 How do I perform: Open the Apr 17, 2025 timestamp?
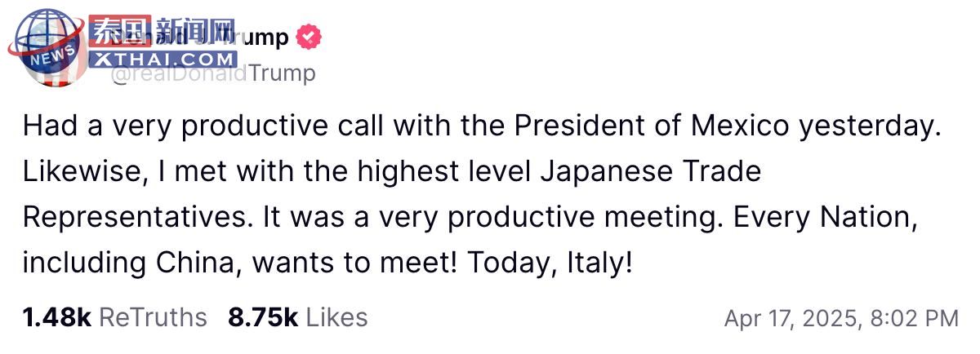point(841,318)
